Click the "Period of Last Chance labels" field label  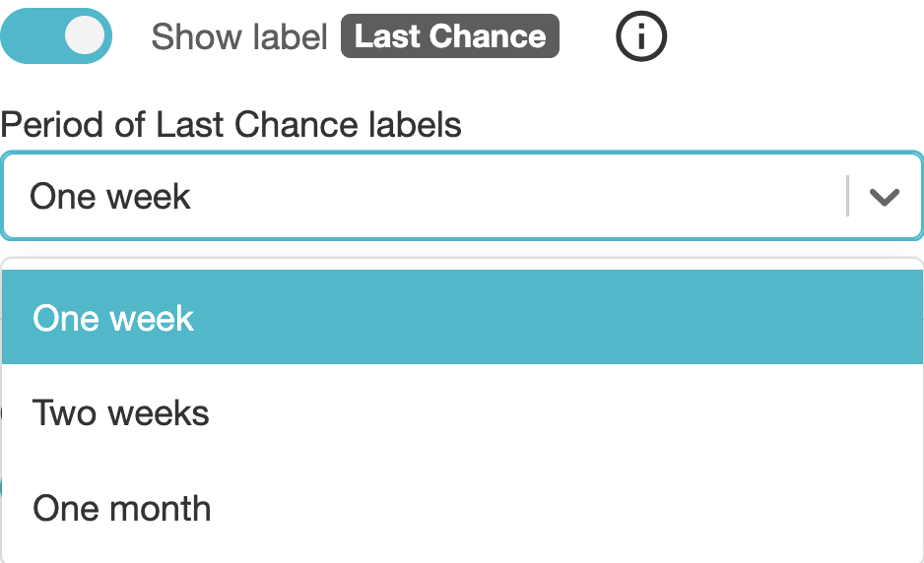[231, 125]
